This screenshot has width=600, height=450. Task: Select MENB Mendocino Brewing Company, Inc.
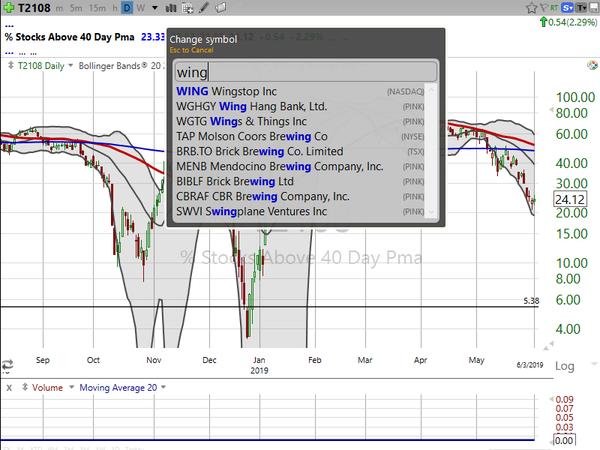pos(300,166)
